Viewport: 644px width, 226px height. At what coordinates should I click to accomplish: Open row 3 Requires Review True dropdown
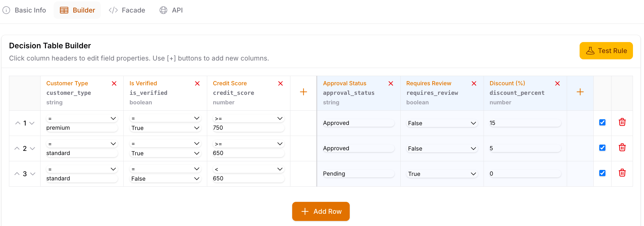(442, 174)
